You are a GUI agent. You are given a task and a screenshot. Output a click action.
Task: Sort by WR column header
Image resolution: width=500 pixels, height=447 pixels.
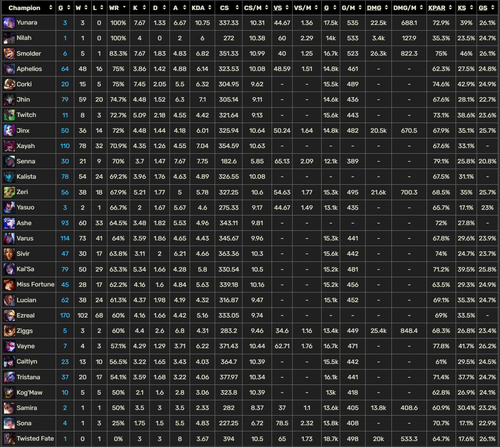pyautogui.click(x=118, y=8)
